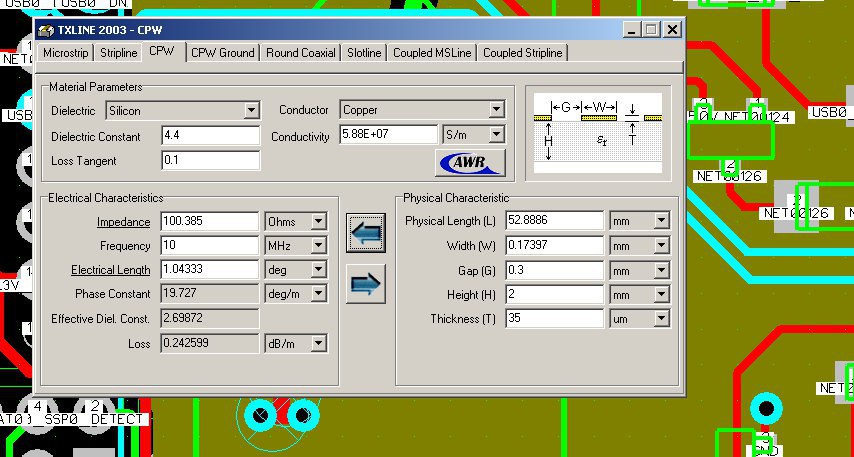Click the right arrow analysis button
Image resolution: width=854 pixels, height=457 pixels.
365,284
